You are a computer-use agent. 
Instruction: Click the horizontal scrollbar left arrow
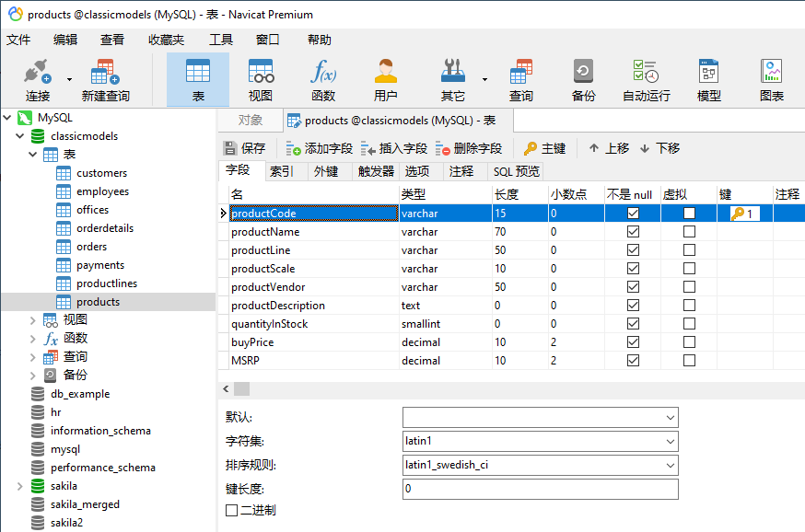click(226, 388)
